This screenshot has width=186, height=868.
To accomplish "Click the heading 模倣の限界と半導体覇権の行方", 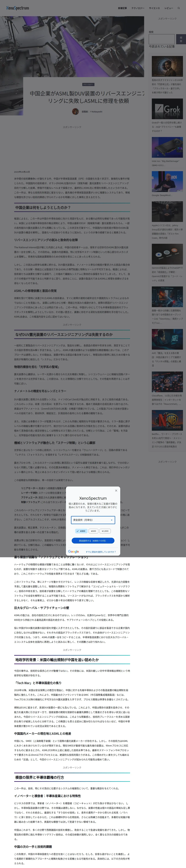I will point(40,777).
